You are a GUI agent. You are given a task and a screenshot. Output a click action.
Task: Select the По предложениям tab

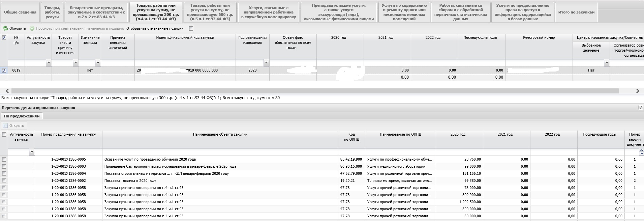click(x=22, y=116)
